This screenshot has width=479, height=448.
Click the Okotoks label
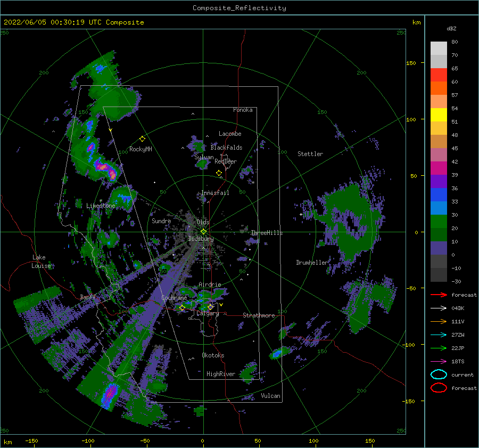click(x=213, y=355)
